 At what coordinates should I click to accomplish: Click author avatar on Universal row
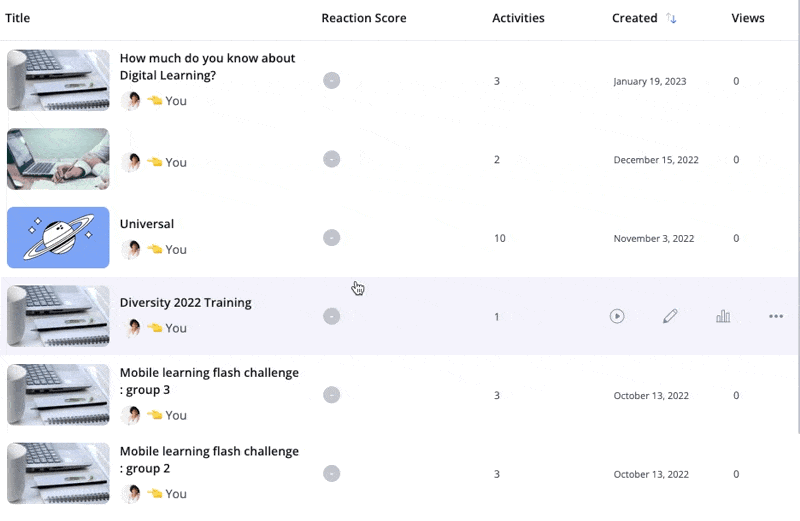click(131, 250)
